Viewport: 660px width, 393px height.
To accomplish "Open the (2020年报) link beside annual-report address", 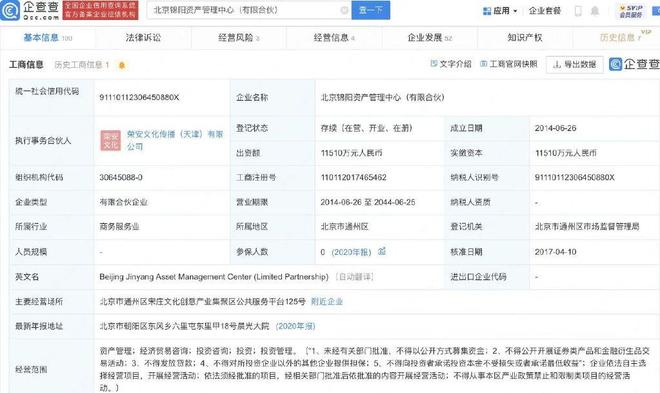I will coord(295,327).
